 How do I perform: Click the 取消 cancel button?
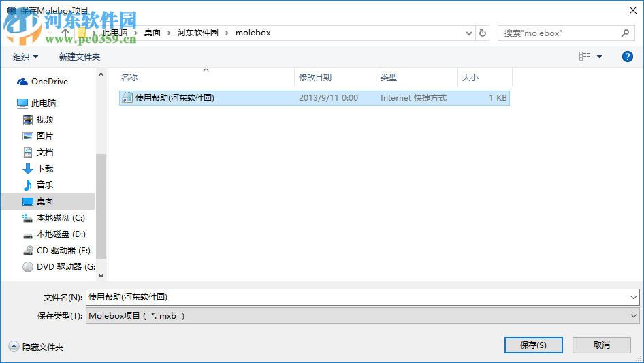[602, 345]
